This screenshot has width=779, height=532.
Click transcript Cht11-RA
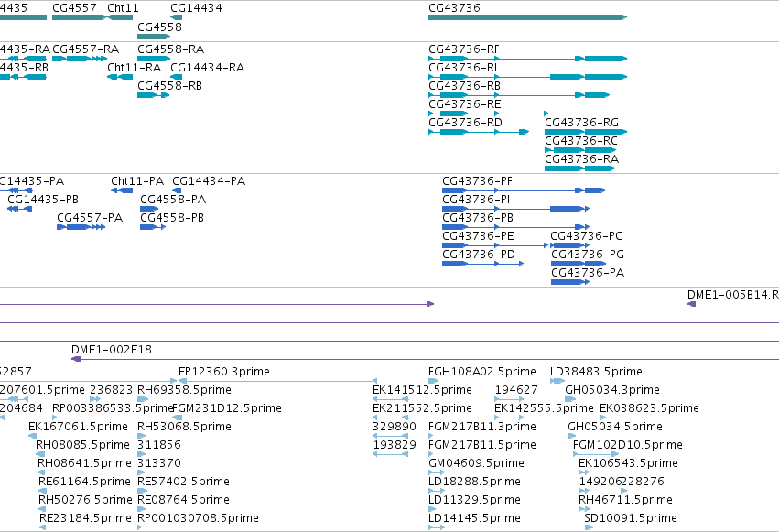tap(120, 77)
